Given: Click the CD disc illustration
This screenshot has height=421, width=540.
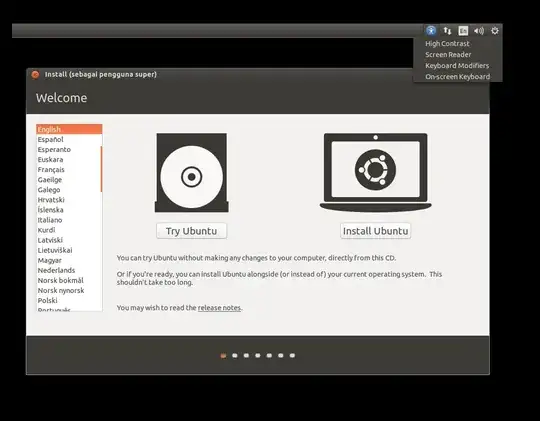Looking at the screenshot, I should (191, 173).
